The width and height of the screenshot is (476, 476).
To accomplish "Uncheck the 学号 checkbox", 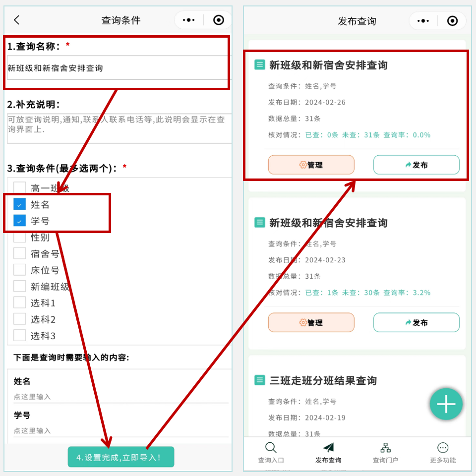I will 19,221.
